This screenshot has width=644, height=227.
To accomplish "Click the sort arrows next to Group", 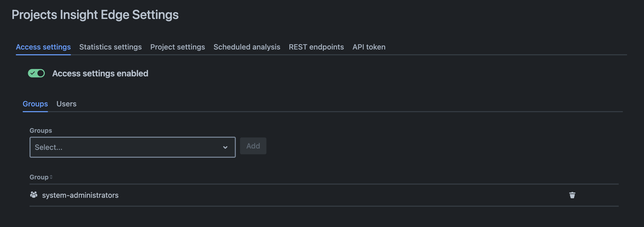I will [x=51, y=177].
